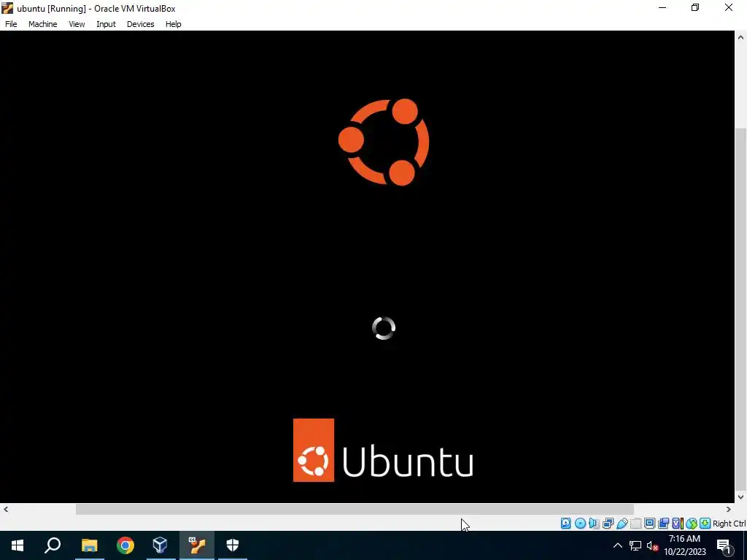Screen dimensions: 747x560
Task: Open Windows taskbar search
Action: coord(53,545)
